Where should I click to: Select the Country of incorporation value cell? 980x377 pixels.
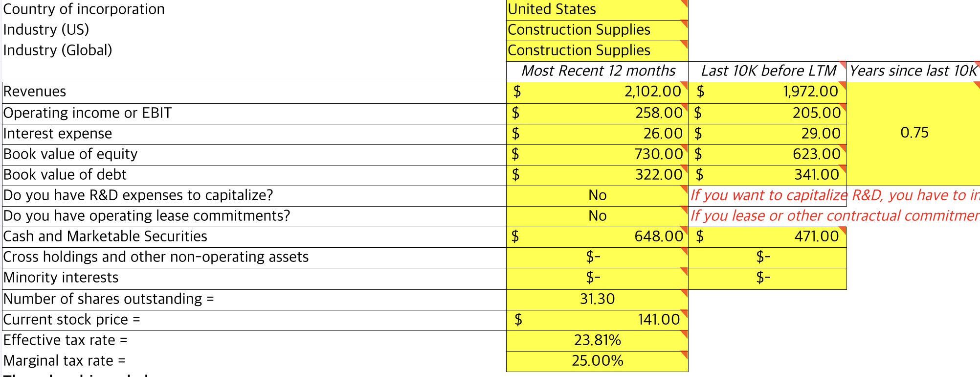(597, 10)
